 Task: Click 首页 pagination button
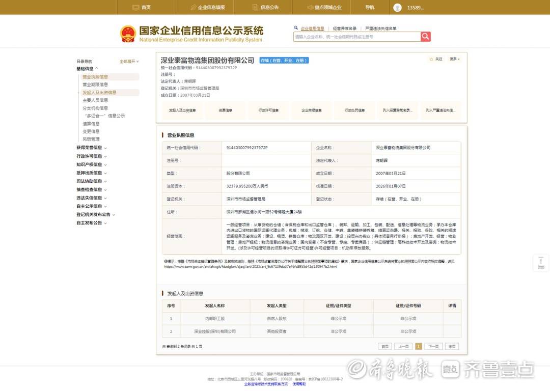point(385,346)
